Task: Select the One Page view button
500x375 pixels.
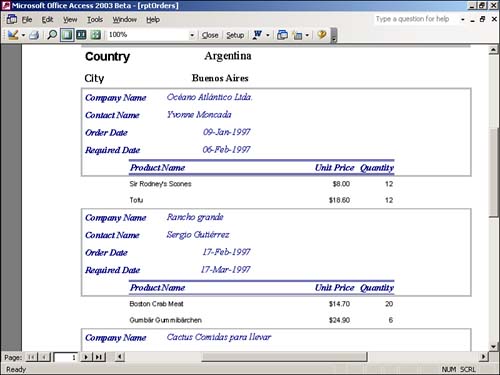Action: pyautogui.click(x=67, y=35)
